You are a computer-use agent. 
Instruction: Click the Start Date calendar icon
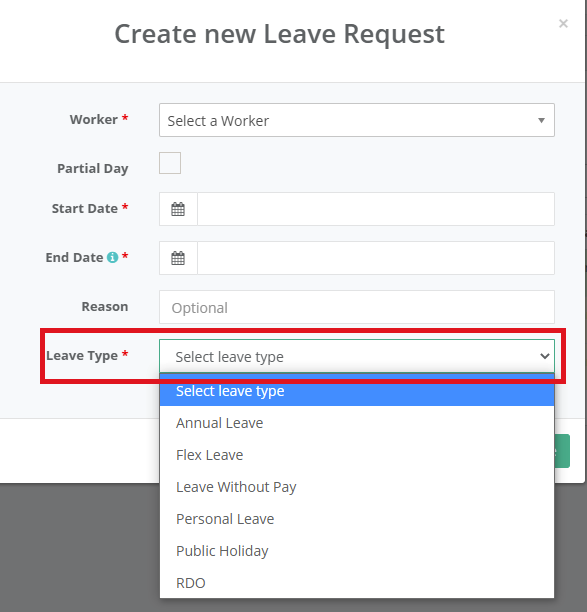click(x=178, y=209)
